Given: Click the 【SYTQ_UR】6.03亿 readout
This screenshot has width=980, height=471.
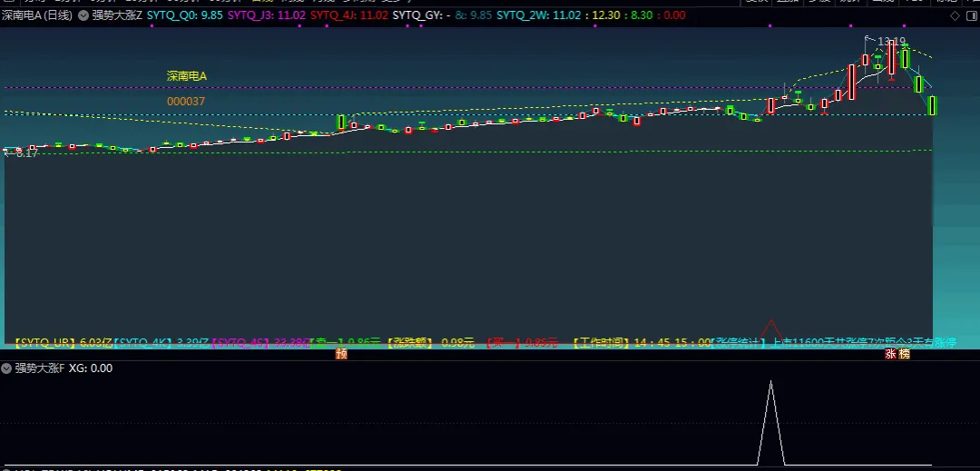Looking at the screenshot, I should 63,342.
